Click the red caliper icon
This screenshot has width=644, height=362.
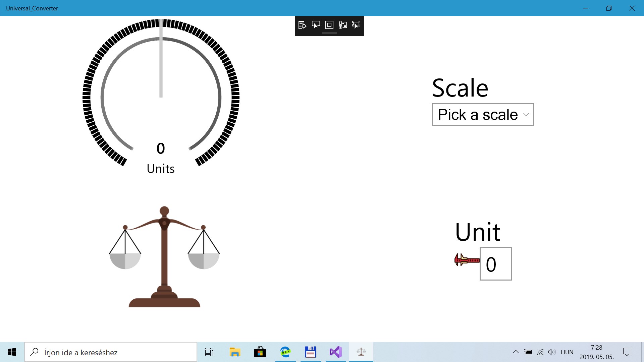(467, 260)
